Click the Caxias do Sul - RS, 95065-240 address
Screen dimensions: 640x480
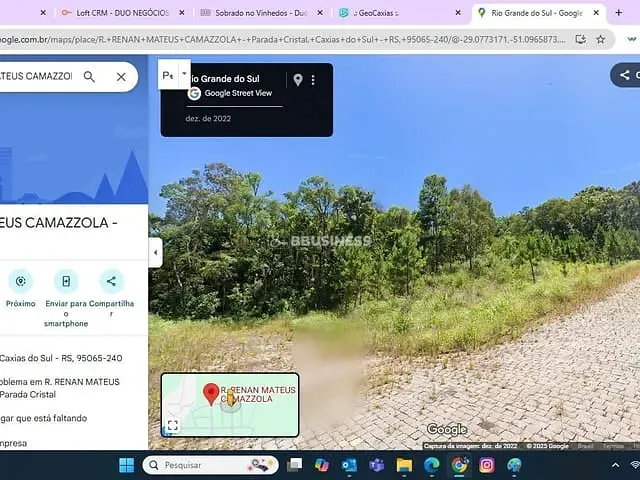pos(61,358)
